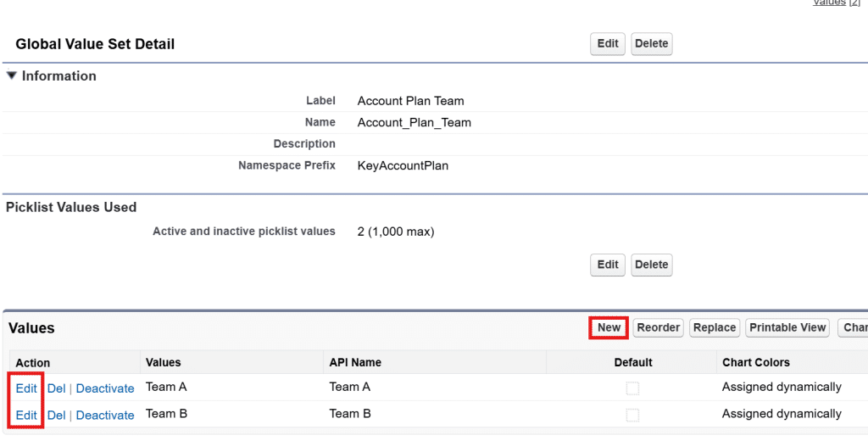Edit the Team B value
Viewport: 868px width, 441px height.
coord(26,415)
